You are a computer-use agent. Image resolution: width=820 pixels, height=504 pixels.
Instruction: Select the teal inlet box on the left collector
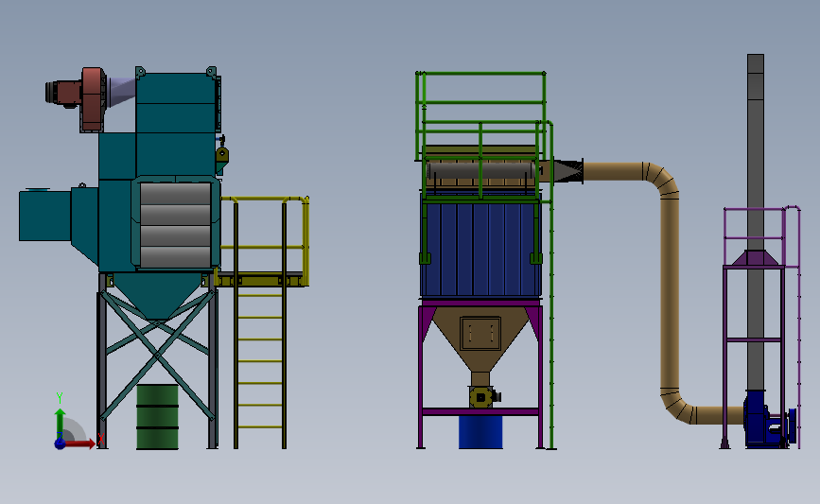pyautogui.click(x=45, y=216)
